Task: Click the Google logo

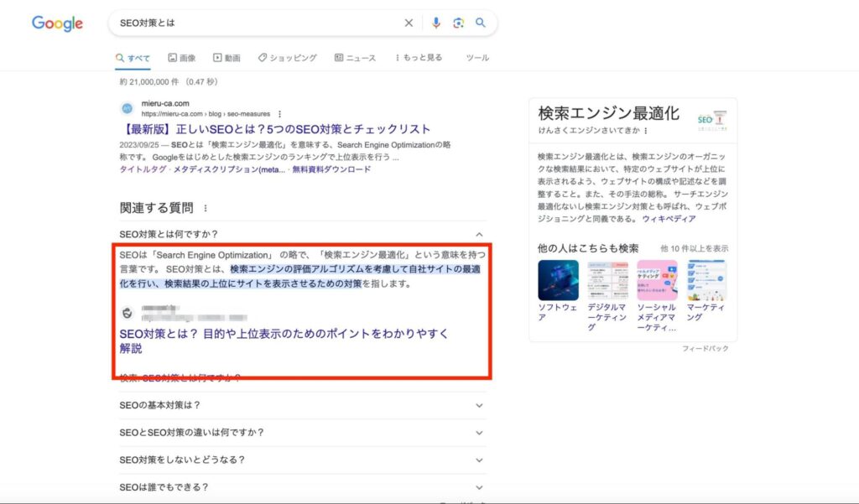Action: (x=56, y=23)
